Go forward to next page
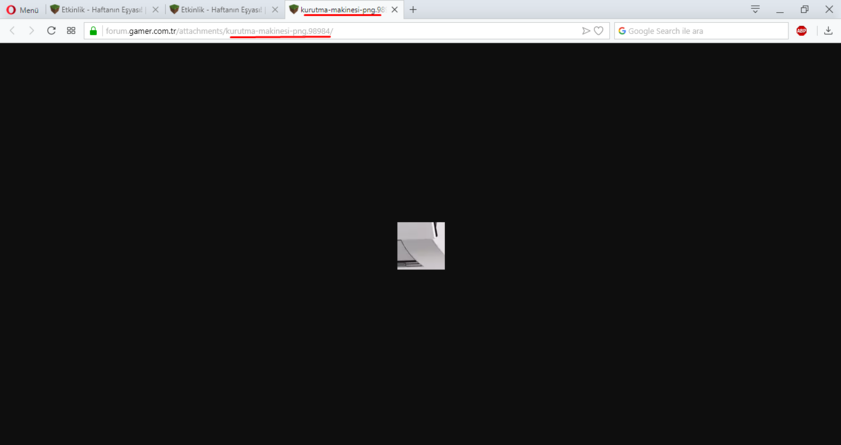Image resolution: width=841 pixels, height=445 pixels. click(31, 31)
